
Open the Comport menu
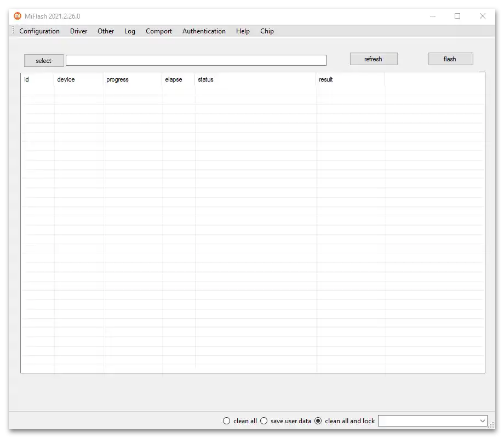(159, 31)
